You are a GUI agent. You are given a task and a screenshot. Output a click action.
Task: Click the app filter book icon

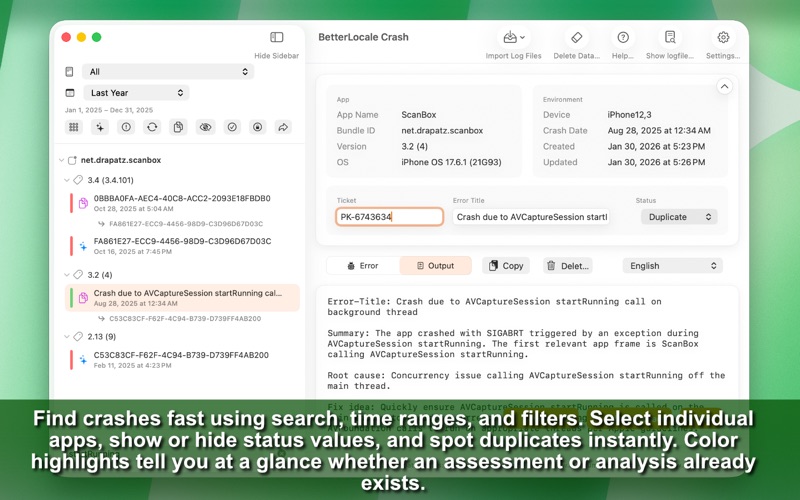69,72
